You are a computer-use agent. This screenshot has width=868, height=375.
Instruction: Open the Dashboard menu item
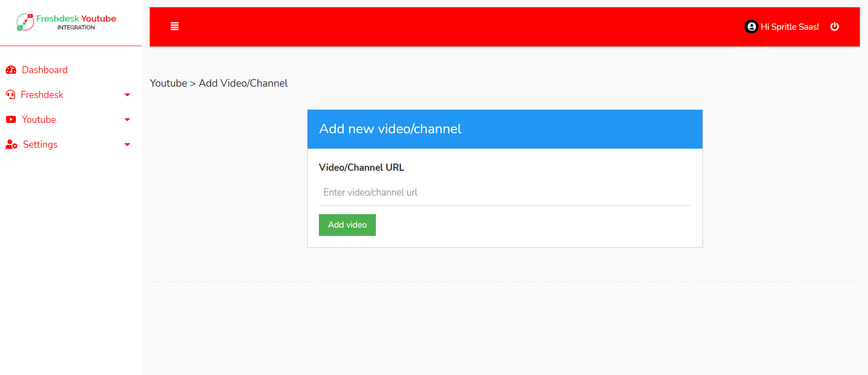click(45, 70)
